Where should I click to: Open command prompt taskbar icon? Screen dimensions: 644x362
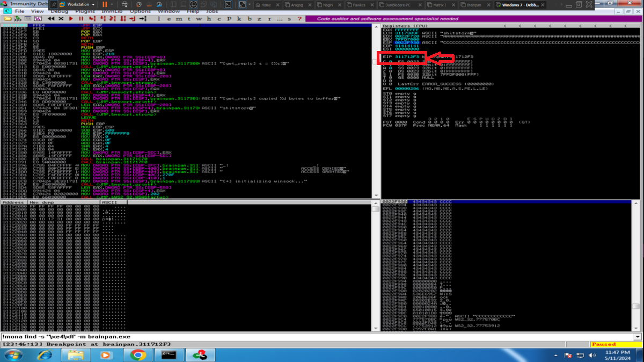169,355
